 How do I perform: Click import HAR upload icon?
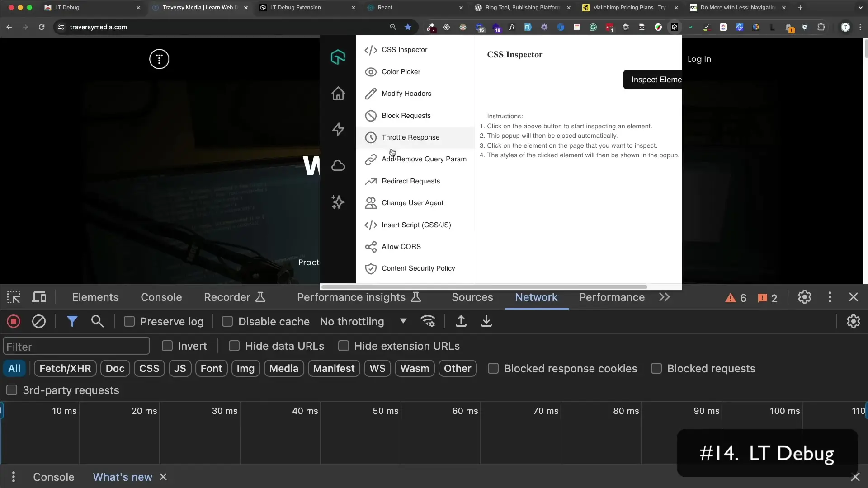tap(461, 322)
